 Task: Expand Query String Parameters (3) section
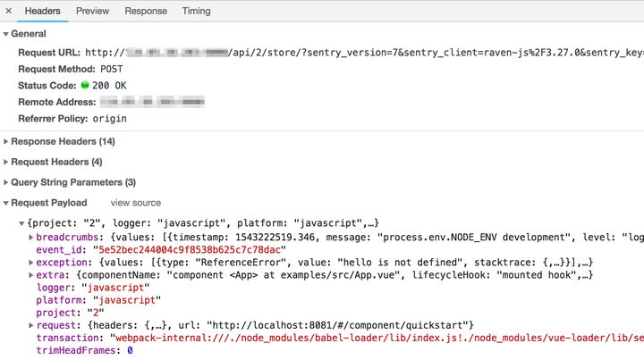click(5, 182)
